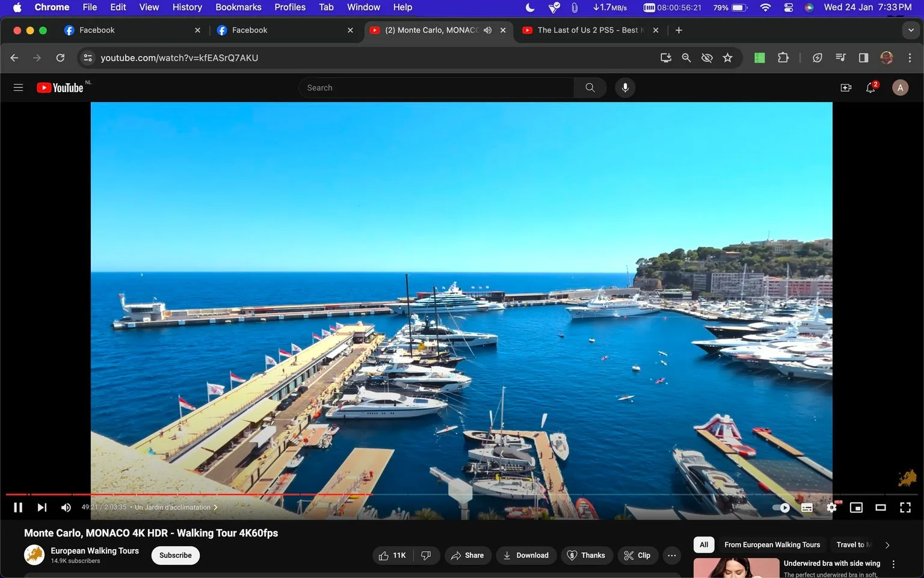Send Thanks to the creator
Viewport: 924px width, 578px height.
pyautogui.click(x=587, y=555)
